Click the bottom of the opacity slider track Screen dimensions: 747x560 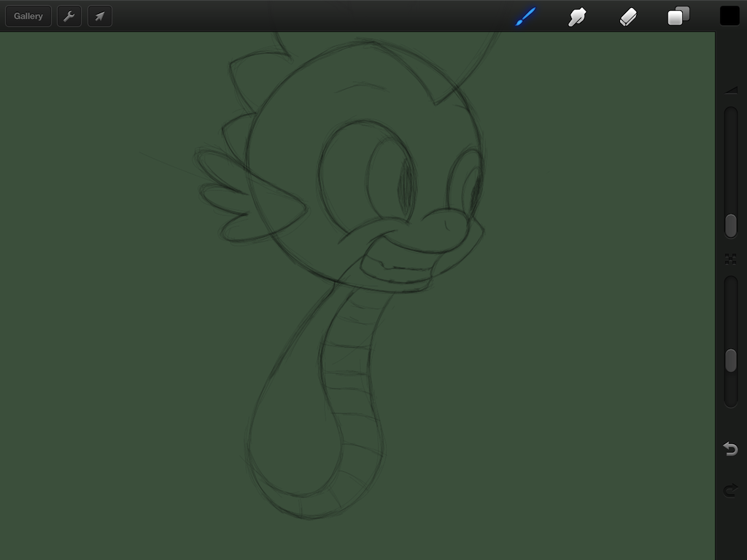click(730, 400)
